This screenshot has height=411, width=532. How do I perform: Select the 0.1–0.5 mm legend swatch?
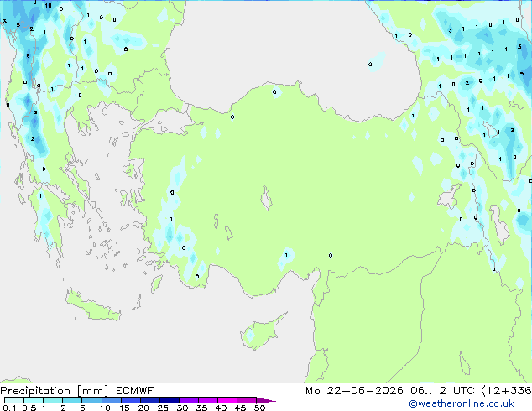(x=14, y=400)
